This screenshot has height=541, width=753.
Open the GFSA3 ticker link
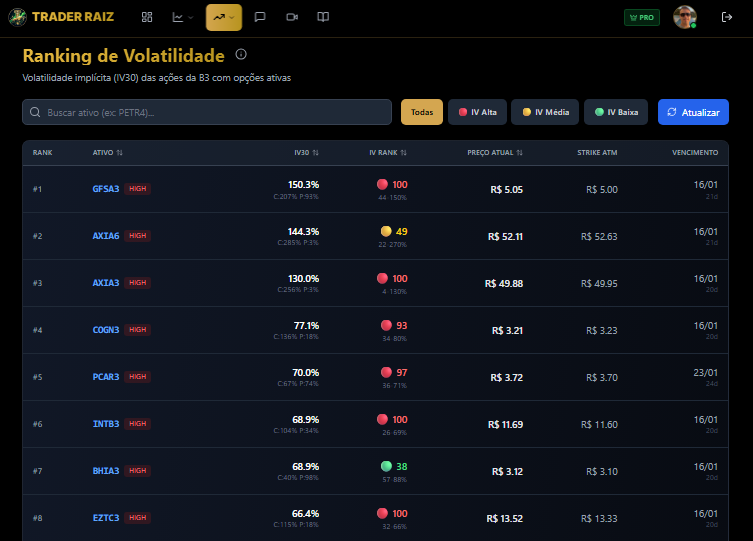pyautogui.click(x=106, y=189)
